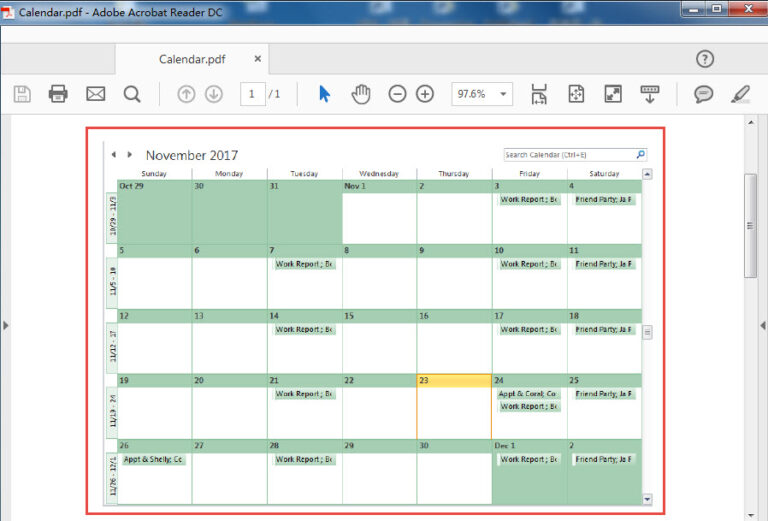The image size is (768, 521).
Task: Click the Fit one full page icon
Action: [576, 94]
